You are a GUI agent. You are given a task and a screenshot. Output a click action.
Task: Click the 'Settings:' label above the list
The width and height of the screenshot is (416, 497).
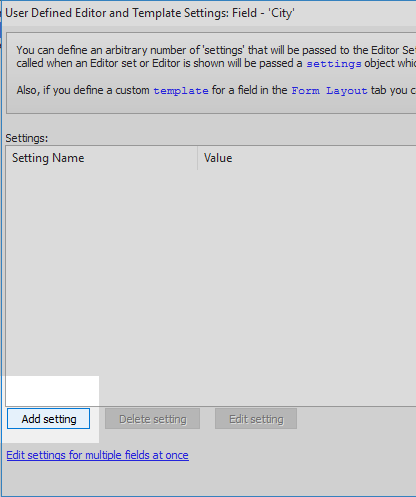(27, 138)
